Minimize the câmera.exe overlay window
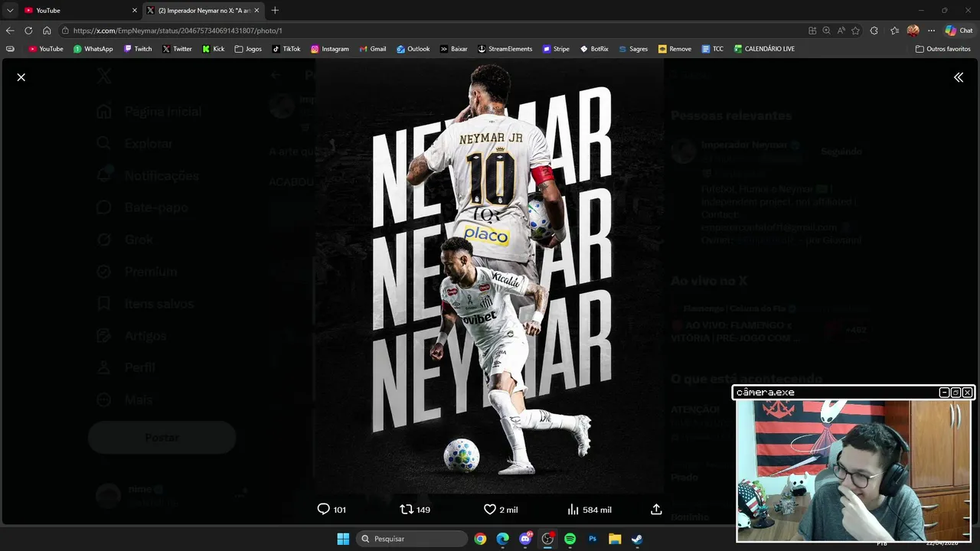 [944, 393]
